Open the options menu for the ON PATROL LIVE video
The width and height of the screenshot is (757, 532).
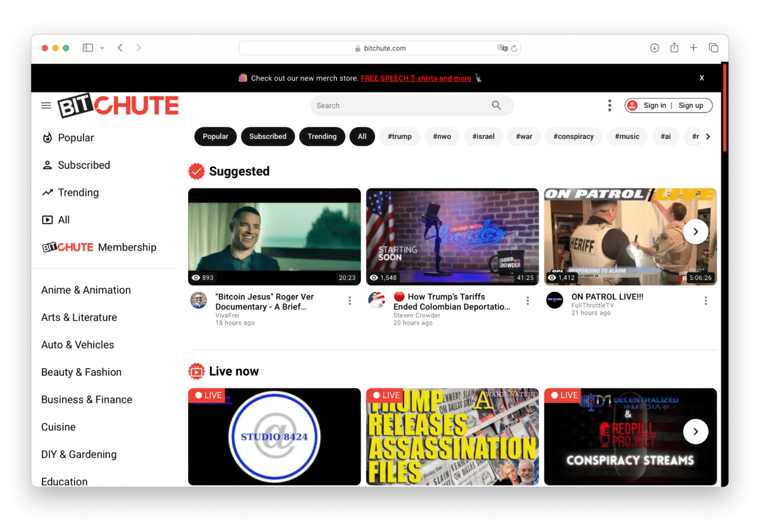(706, 301)
